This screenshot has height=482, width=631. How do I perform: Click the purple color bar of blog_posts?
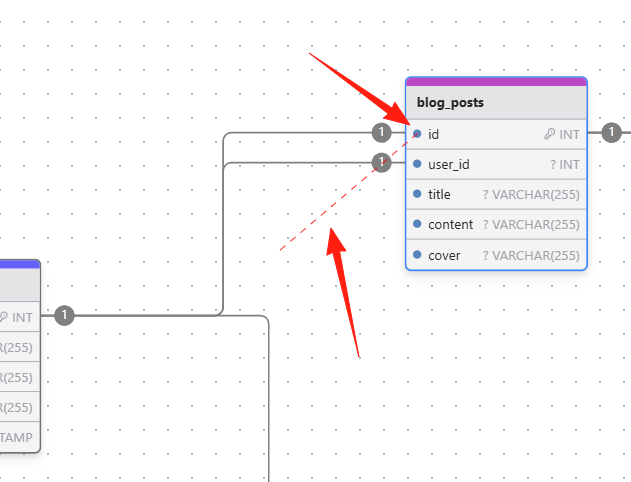click(496, 82)
